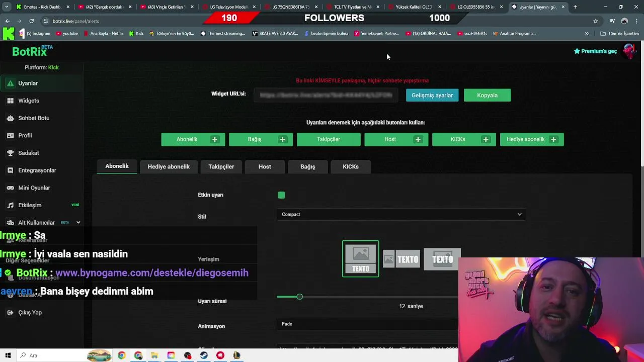Click the Uyarı süresi slider handle

pos(299,297)
